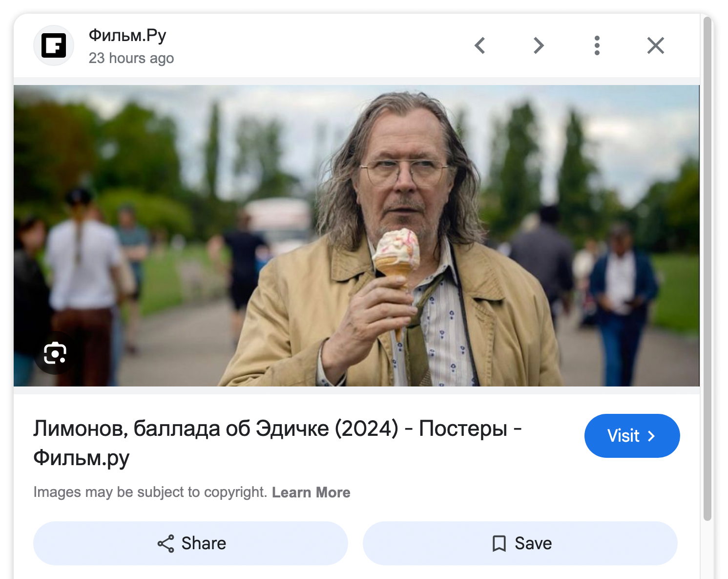Click the bookmark icon beside Save
Image resolution: width=728 pixels, height=579 pixels.
[499, 543]
